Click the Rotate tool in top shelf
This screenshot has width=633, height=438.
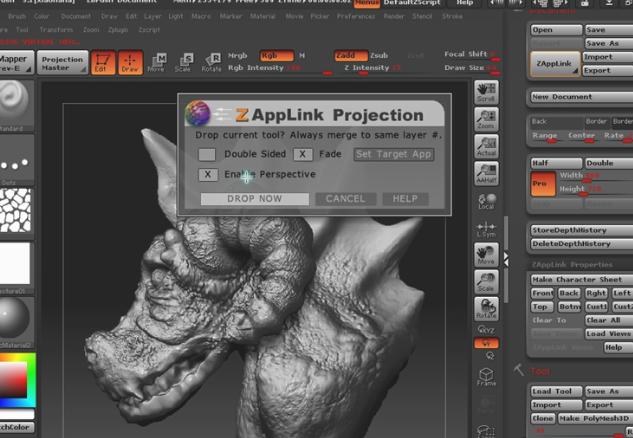tap(212, 62)
